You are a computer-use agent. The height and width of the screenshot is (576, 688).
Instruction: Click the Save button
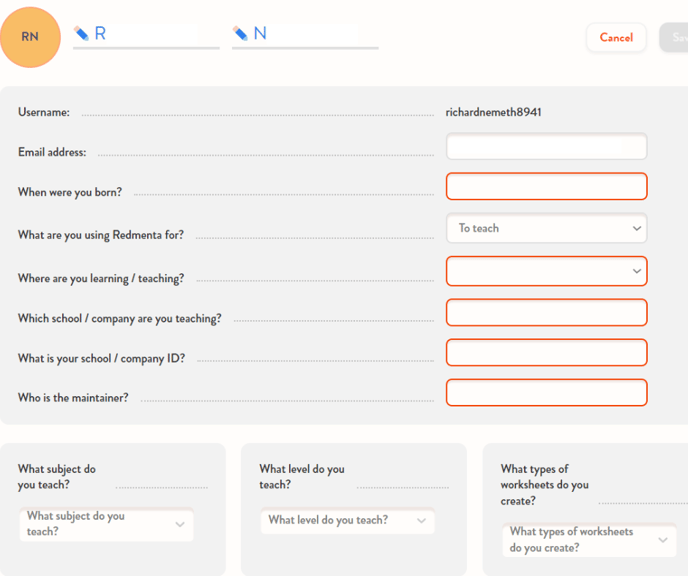point(674,38)
